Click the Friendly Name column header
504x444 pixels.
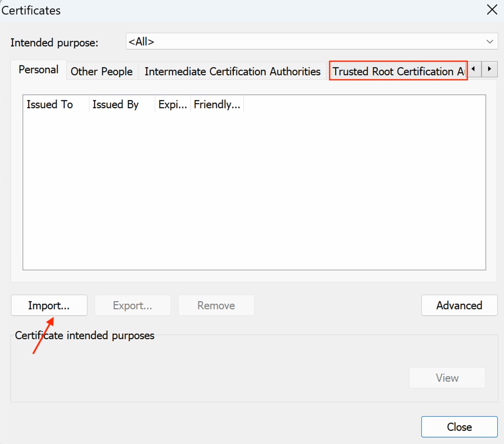(217, 104)
